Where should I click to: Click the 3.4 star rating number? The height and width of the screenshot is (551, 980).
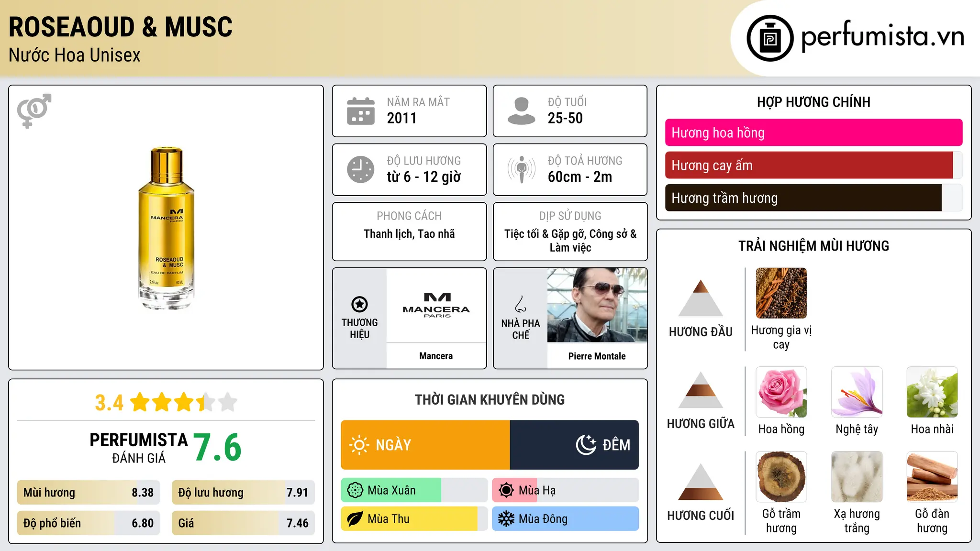pyautogui.click(x=109, y=403)
